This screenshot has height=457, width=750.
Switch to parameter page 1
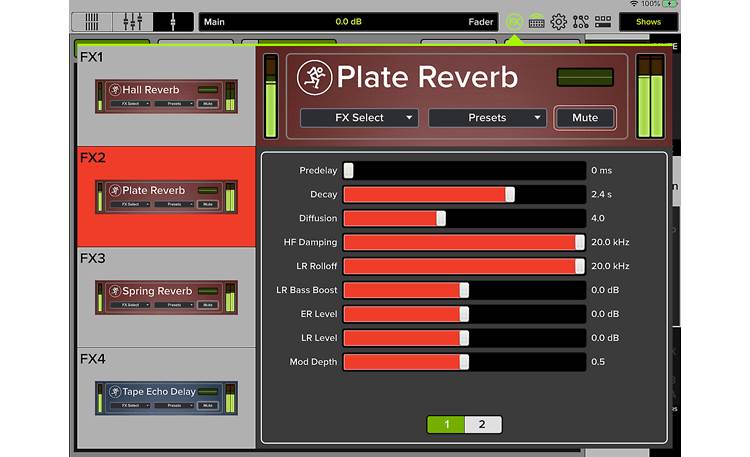click(x=446, y=424)
